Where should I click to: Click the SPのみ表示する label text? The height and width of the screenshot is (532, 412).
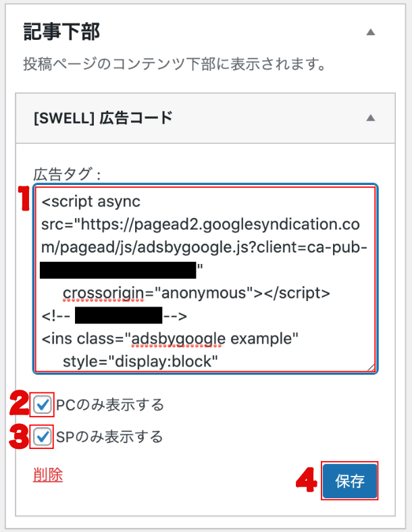pyautogui.click(x=109, y=437)
